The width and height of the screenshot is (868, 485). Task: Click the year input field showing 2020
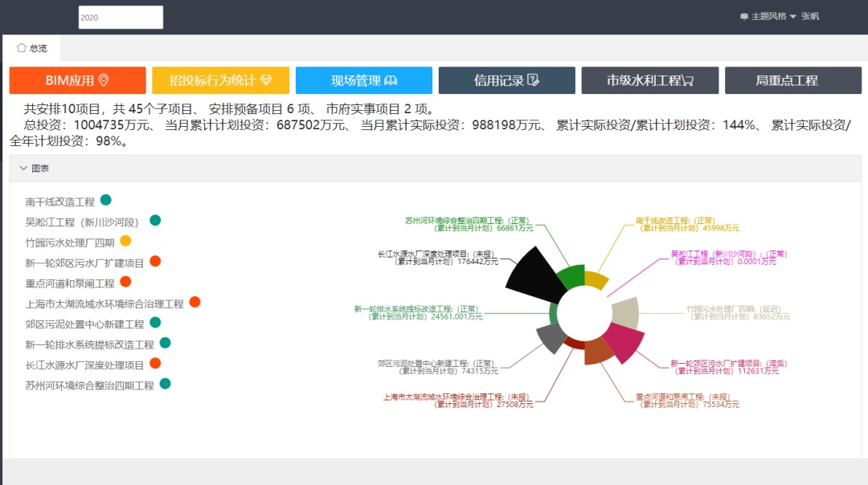(121, 18)
